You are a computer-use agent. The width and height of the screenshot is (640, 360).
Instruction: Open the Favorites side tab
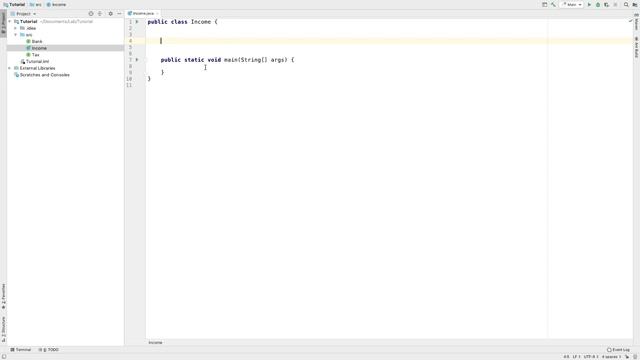[x=3, y=296]
